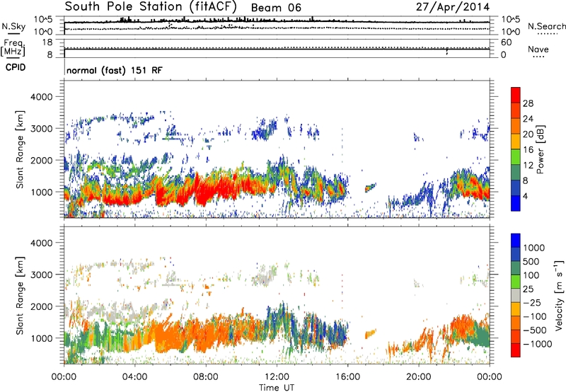Viewport: 566px width, 392px height.
Task: Click the '16:00' time tick label
Action: pos(347,377)
